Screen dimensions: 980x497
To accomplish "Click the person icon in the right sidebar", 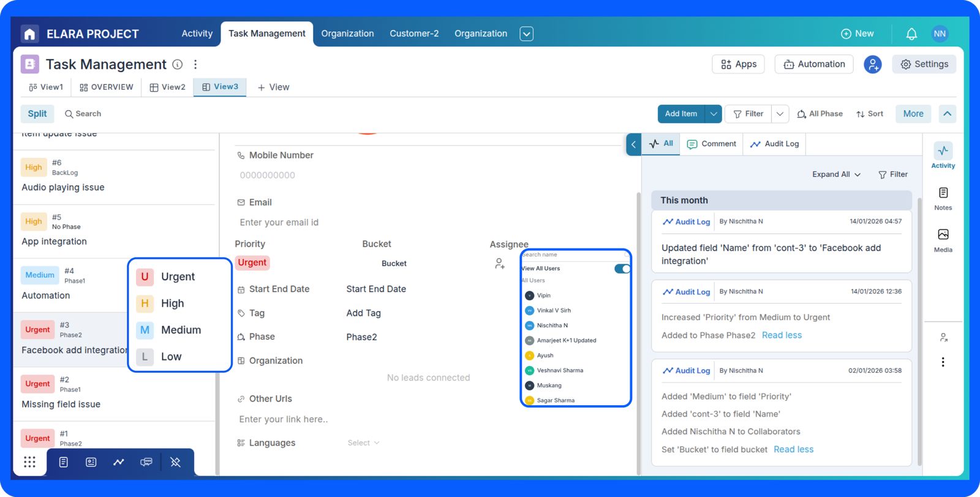I will click(943, 337).
